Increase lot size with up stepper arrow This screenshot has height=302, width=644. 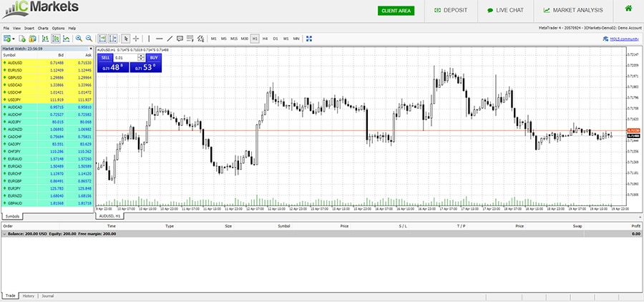click(x=141, y=56)
